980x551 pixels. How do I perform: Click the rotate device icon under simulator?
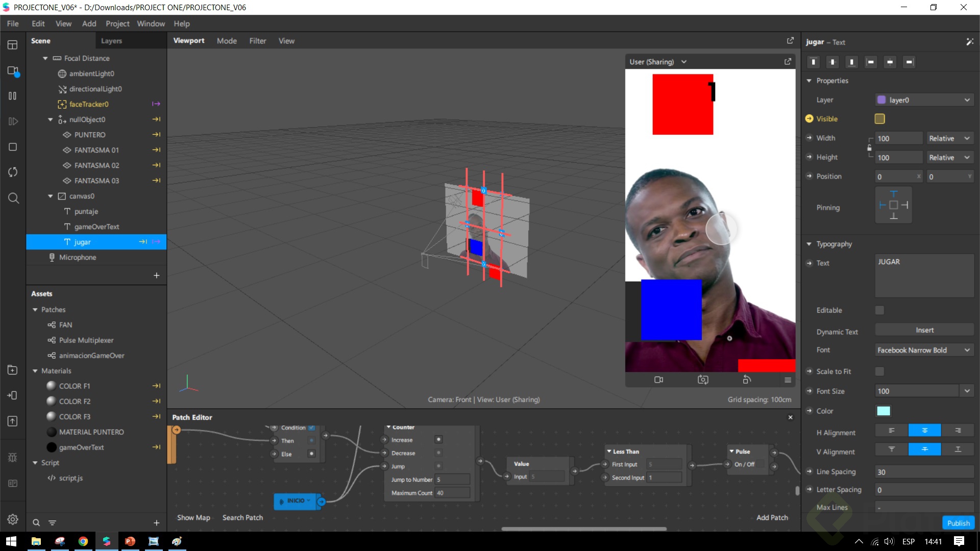[747, 380]
